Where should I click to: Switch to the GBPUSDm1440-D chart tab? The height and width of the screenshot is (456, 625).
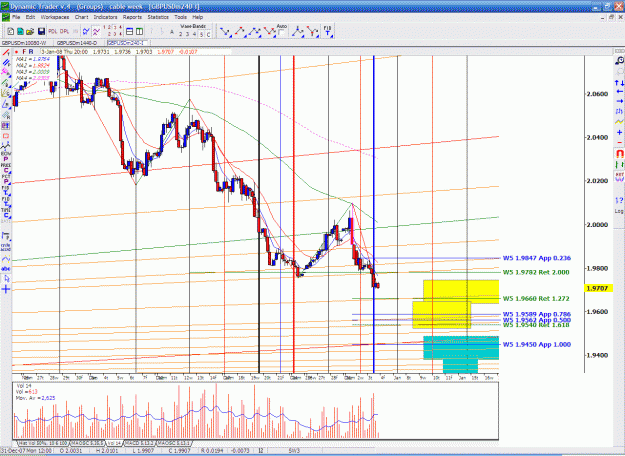point(77,43)
